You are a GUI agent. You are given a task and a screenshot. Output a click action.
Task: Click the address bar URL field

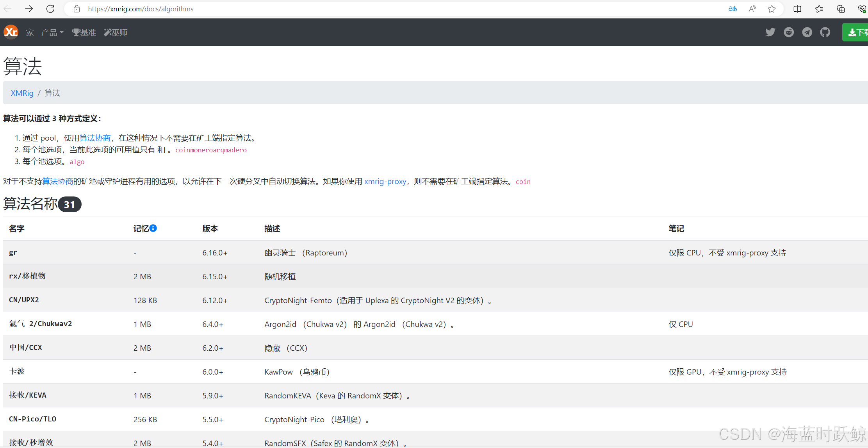[141, 9]
